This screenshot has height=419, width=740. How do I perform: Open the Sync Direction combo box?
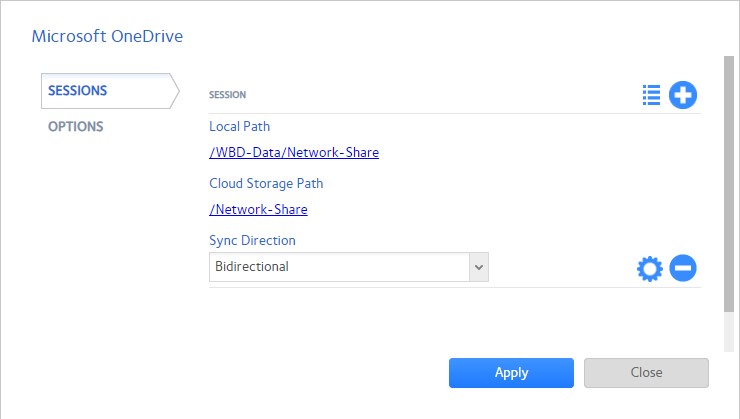(x=339, y=267)
